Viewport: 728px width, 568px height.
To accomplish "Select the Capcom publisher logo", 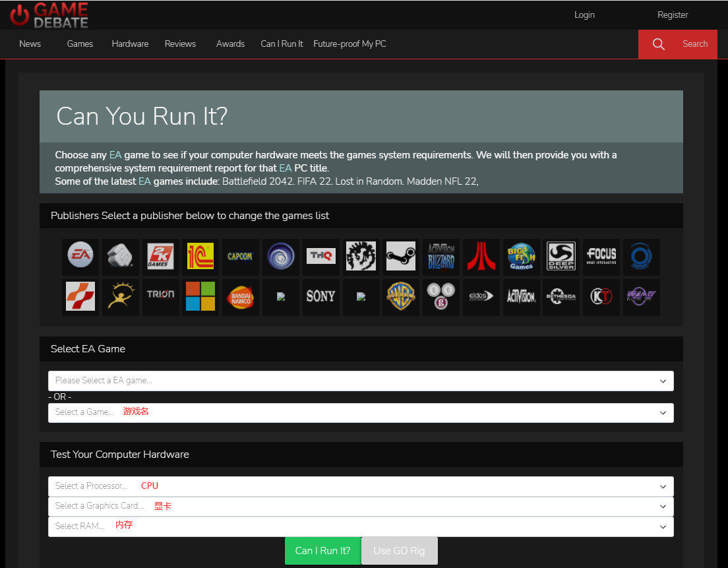I will pos(241,256).
